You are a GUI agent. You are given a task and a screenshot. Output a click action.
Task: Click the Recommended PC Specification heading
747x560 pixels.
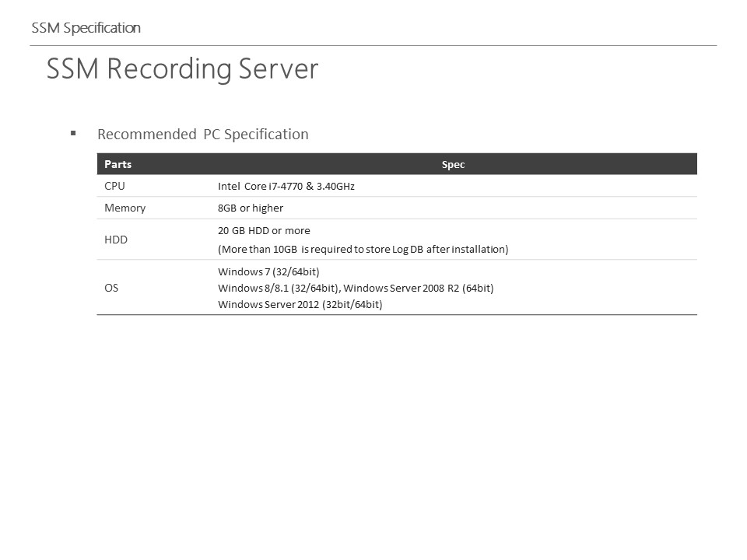(203, 135)
